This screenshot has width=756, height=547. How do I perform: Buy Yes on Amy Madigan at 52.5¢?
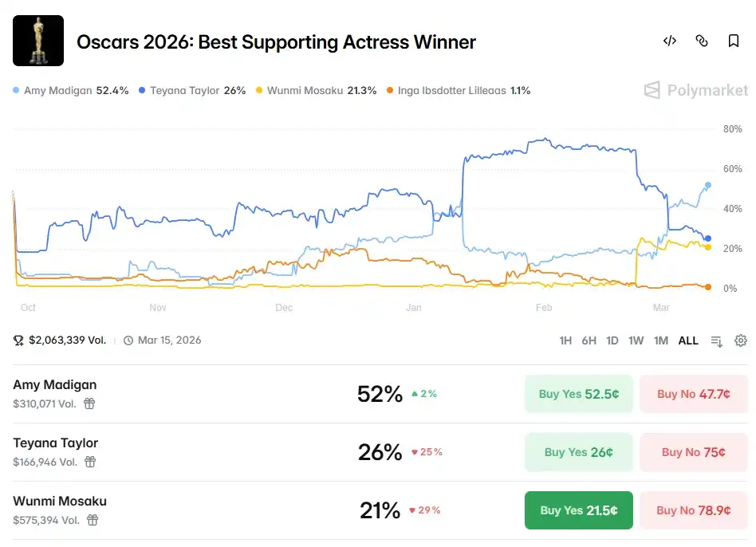578,394
